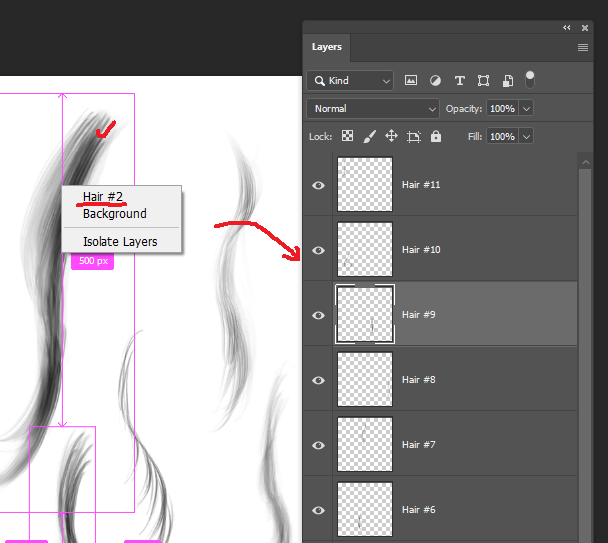Select Hair #8 layer thumbnail
This screenshot has width=608, height=543.
pyautogui.click(x=365, y=379)
